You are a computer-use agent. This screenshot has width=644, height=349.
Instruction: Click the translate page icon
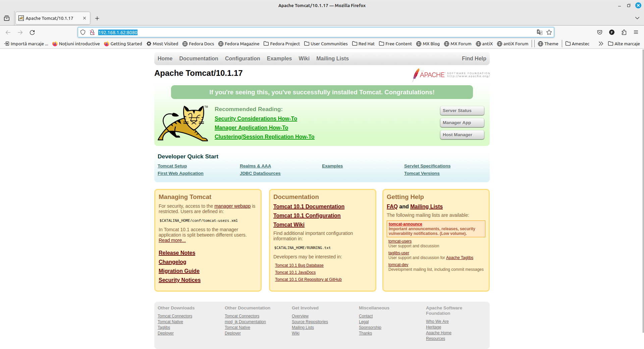pos(539,32)
